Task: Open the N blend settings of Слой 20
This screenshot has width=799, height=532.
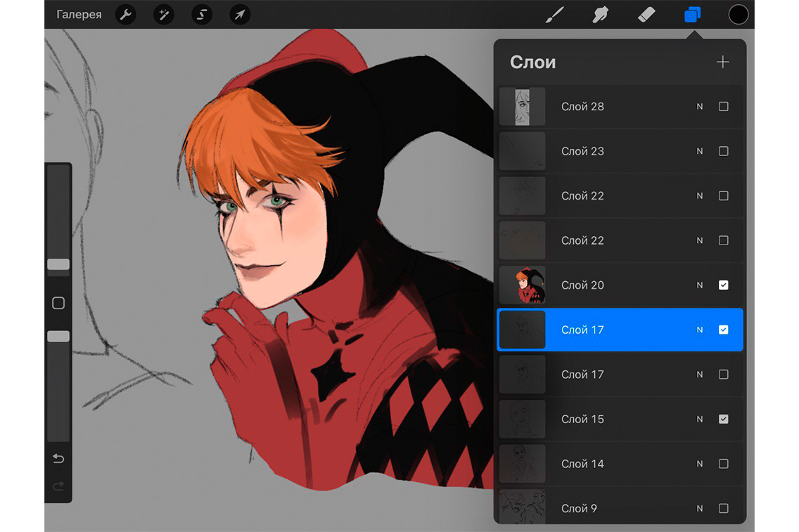Action: tap(699, 285)
